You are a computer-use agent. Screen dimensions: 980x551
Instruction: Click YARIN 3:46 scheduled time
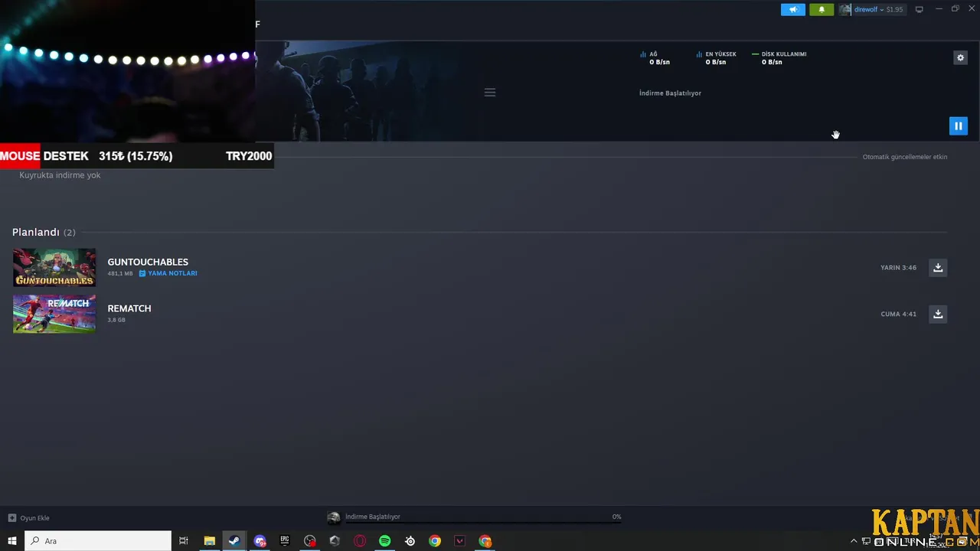pyautogui.click(x=898, y=268)
